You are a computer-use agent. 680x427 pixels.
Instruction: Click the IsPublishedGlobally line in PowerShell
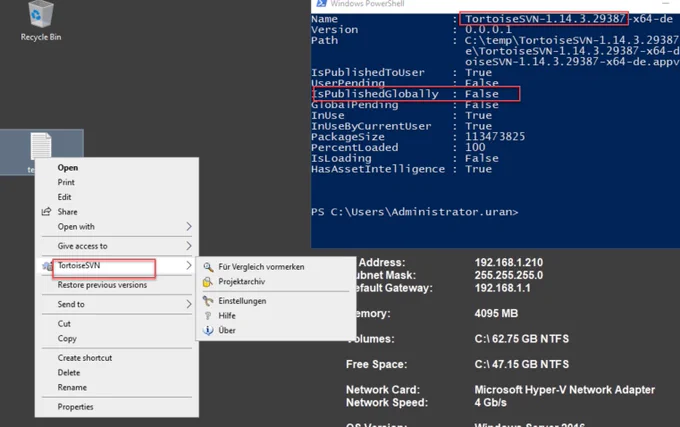tap(405, 94)
